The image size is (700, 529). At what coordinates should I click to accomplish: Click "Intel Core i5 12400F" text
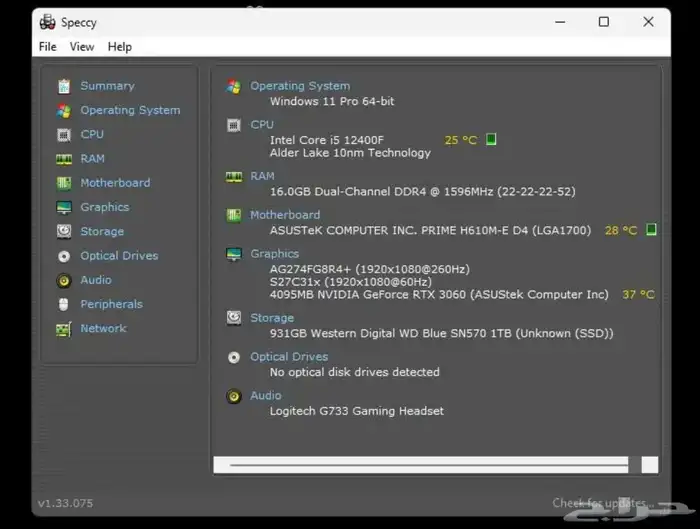326,140
